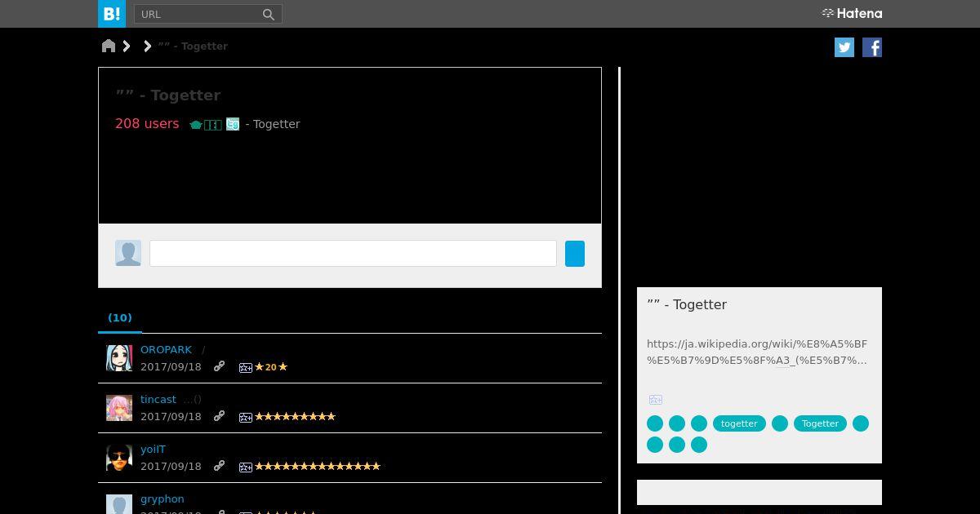
Task: Select the (10) comments tab
Action: (x=120, y=317)
